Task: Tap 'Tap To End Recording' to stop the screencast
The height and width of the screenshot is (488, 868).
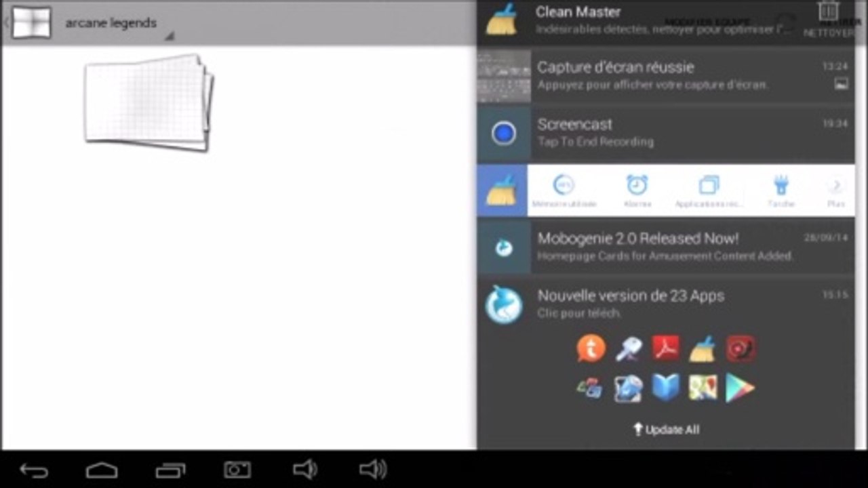Action: click(x=595, y=142)
